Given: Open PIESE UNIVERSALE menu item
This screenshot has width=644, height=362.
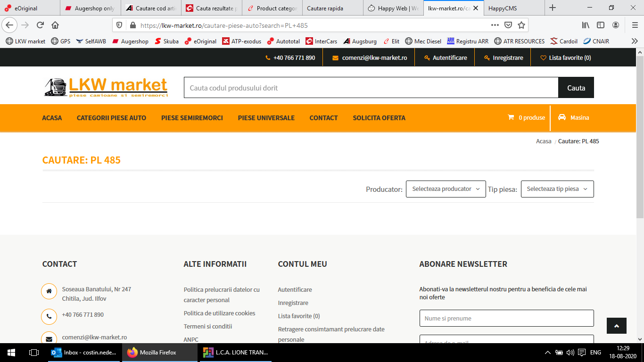Looking at the screenshot, I should pyautogui.click(x=266, y=118).
